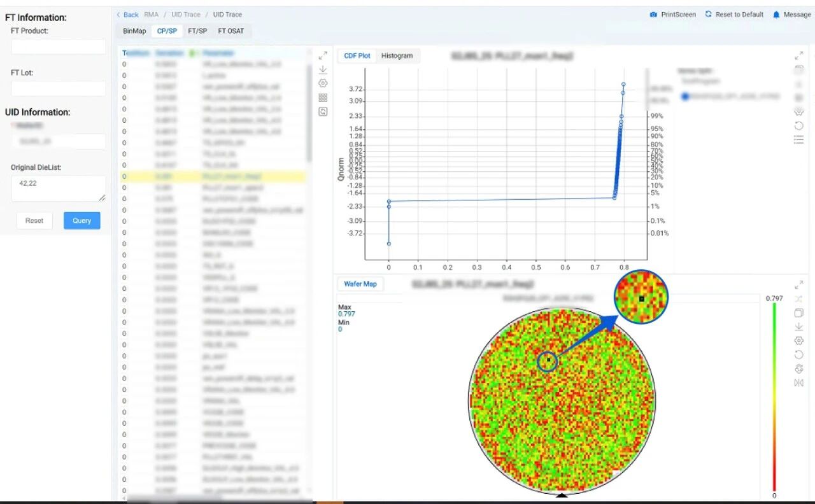
Task: Download the parameter table data
Action: [323, 69]
